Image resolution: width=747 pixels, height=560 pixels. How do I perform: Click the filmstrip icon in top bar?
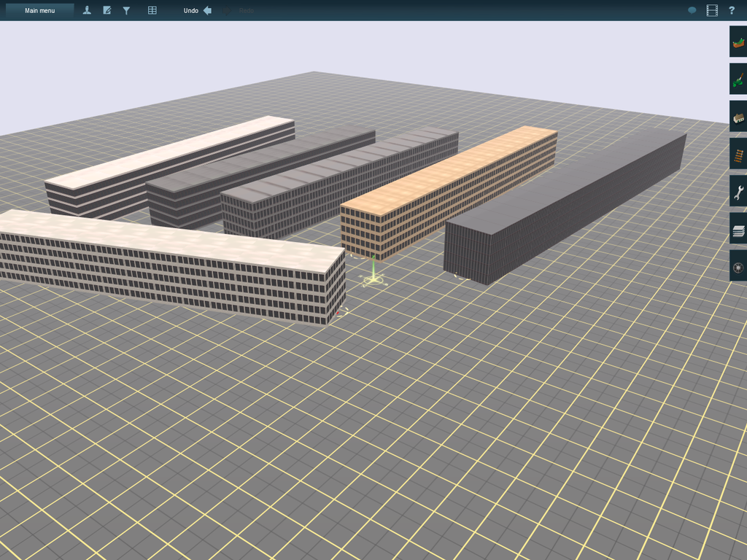coord(712,10)
